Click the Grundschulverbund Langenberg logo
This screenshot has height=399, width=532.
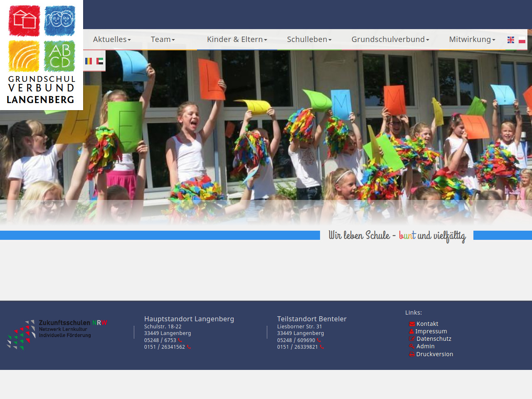click(x=41, y=55)
